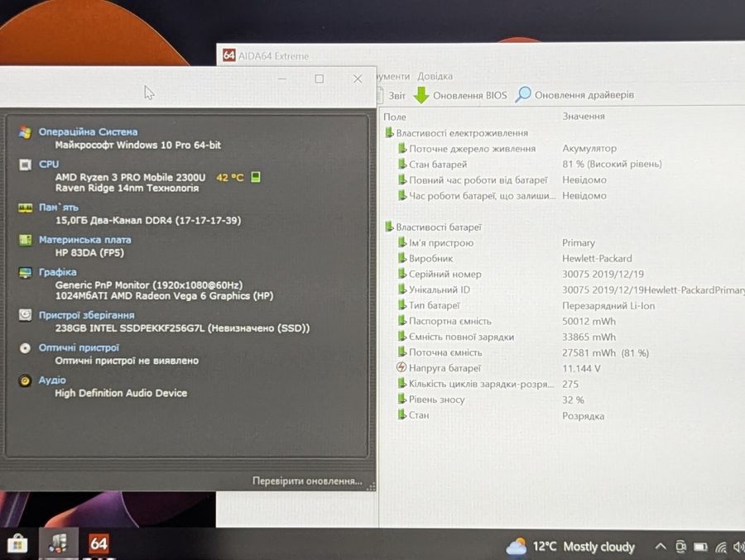745x560 pixels.
Task: Click the Пам'ять section link
Action: coord(59,207)
